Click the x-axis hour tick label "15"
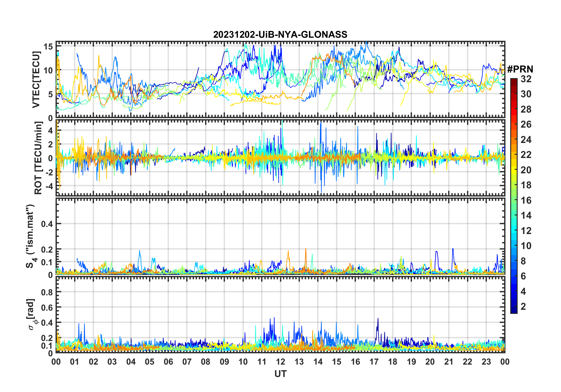This screenshot has width=561, height=392. [x=337, y=362]
